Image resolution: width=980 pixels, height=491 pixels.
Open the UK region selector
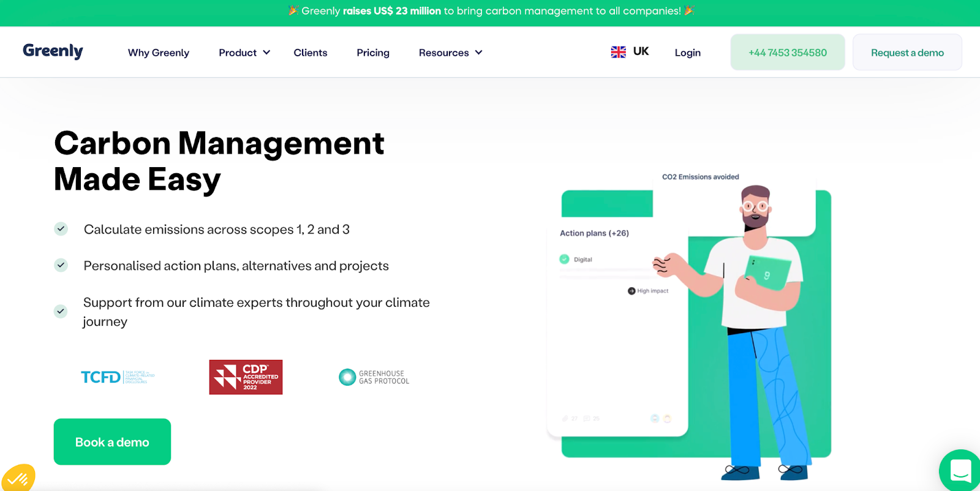[x=630, y=52]
